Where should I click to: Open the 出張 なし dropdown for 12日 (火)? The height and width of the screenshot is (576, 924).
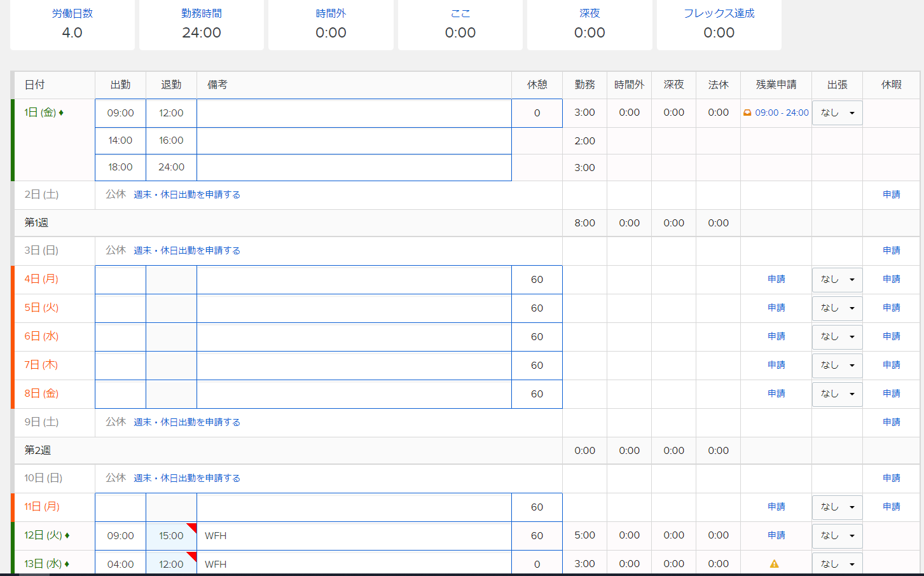click(837, 536)
